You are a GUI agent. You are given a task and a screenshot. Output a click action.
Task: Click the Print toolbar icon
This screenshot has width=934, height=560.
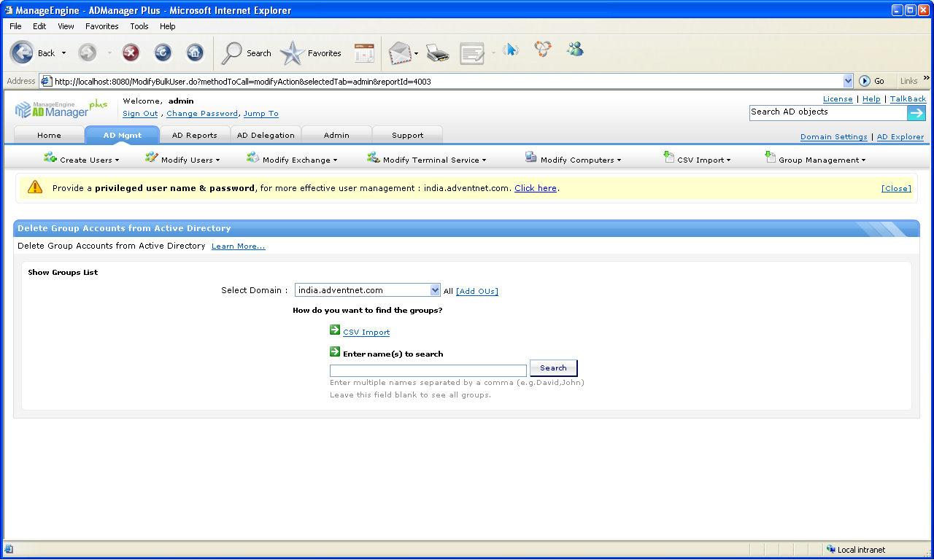click(437, 52)
